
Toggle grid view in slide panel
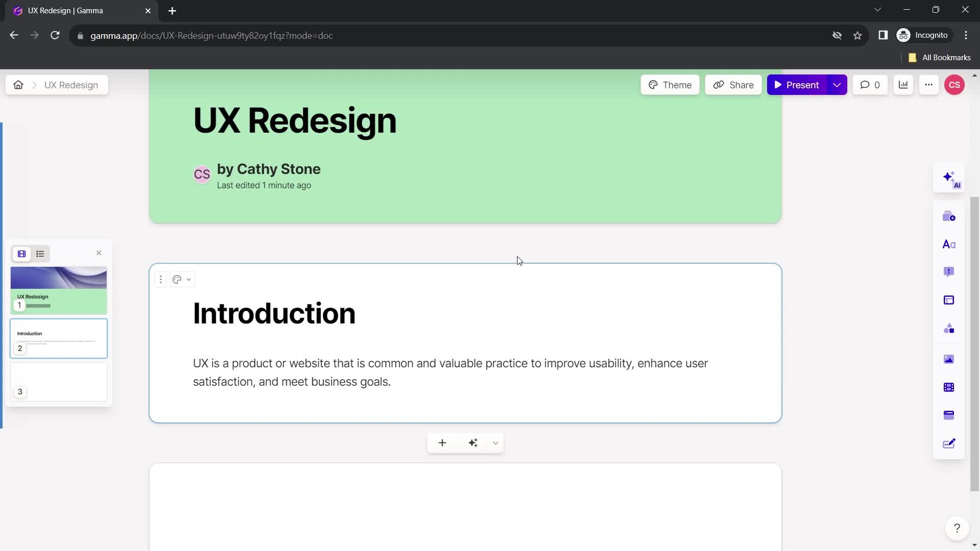(21, 254)
